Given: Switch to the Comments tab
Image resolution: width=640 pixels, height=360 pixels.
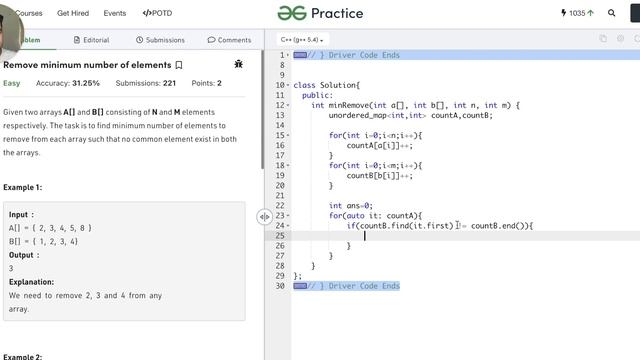Looking at the screenshot, I should (x=229, y=40).
